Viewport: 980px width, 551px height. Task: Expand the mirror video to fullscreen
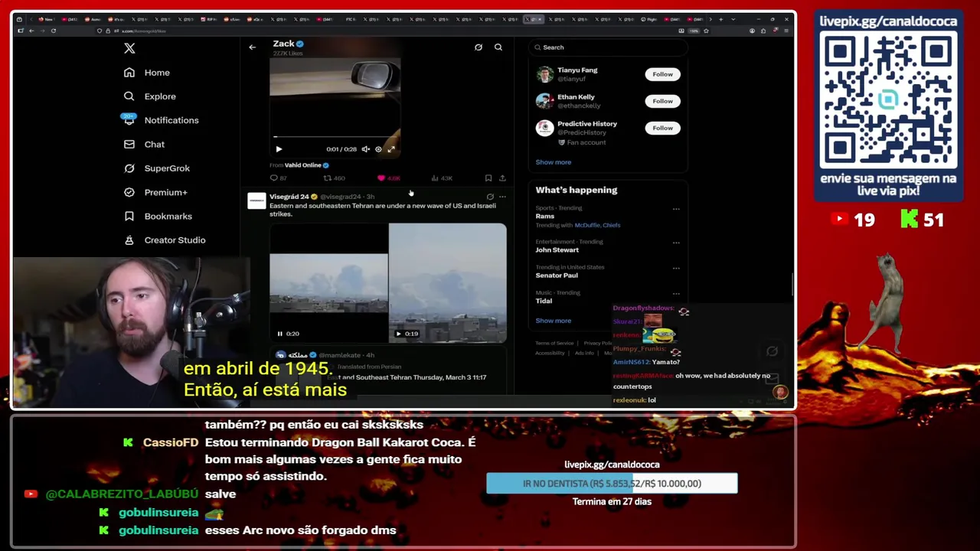(391, 149)
